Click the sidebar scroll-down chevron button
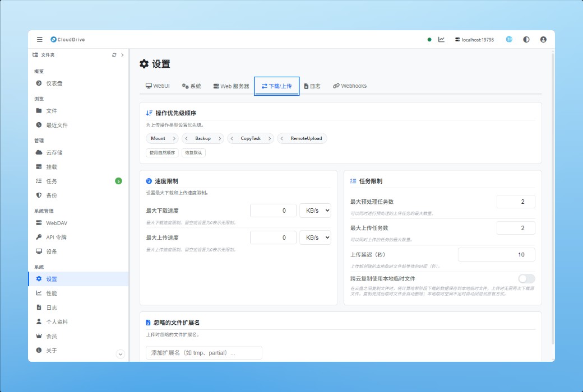Screen dimensions: 583x392 [120, 354]
